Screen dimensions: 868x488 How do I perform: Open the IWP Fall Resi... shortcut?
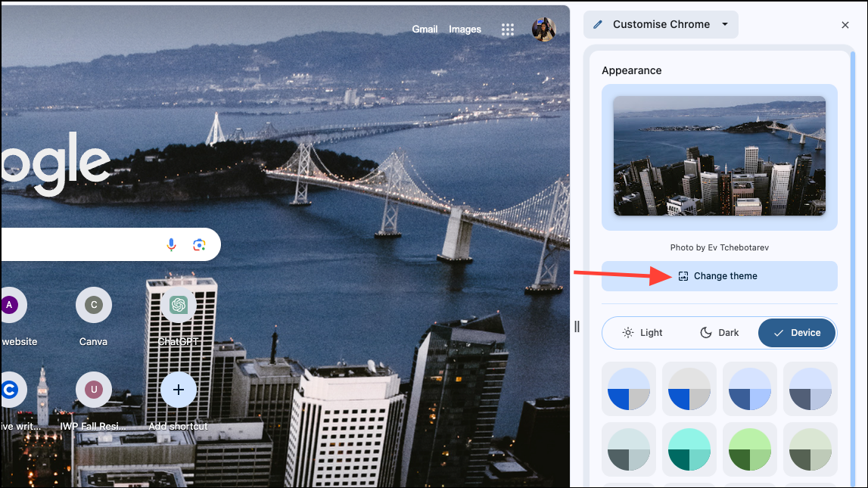(x=94, y=390)
